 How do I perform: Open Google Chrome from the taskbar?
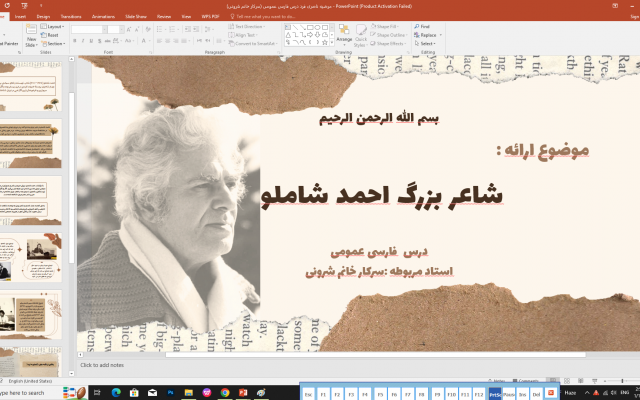(x=224, y=393)
